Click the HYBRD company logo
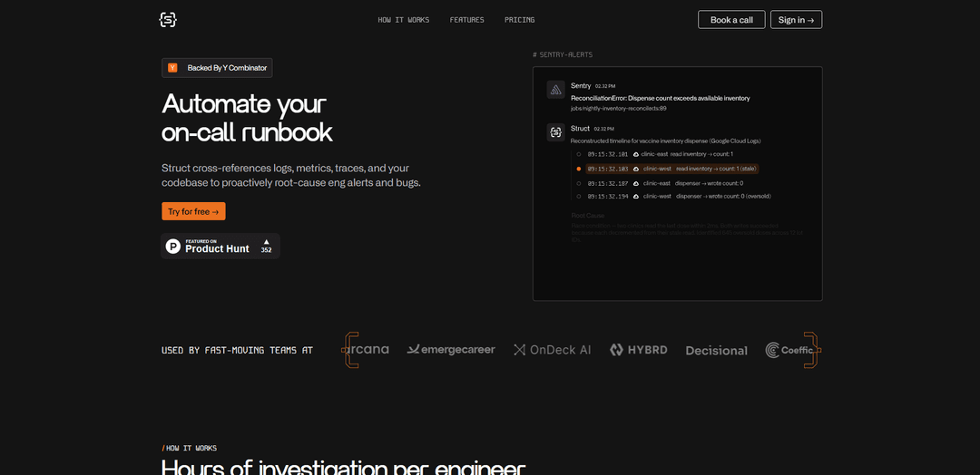 [638, 350]
